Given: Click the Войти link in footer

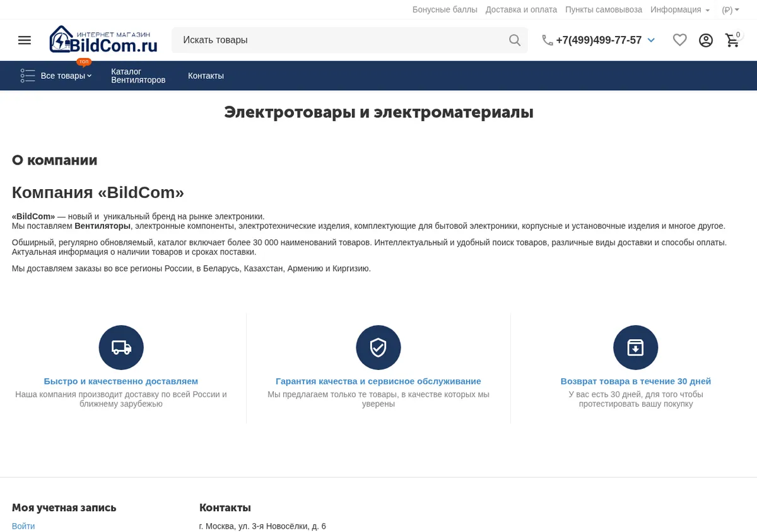Looking at the screenshot, I should point(23,526).
